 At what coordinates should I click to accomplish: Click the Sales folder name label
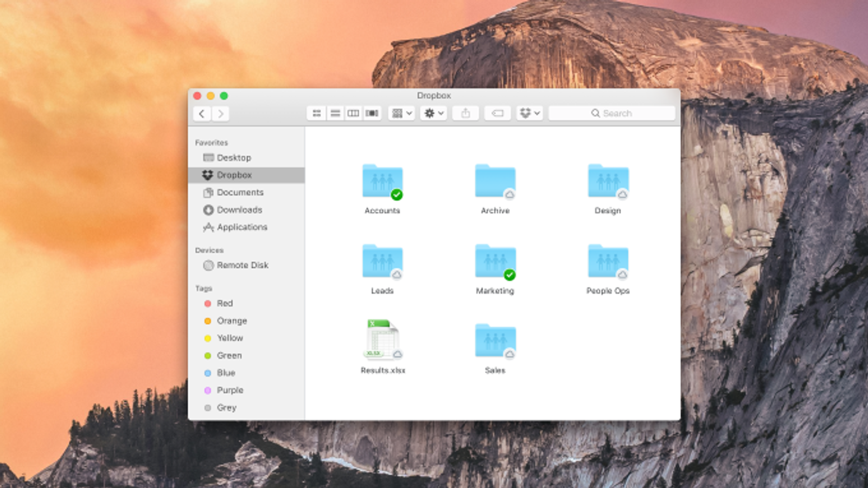tap(495, 370)
